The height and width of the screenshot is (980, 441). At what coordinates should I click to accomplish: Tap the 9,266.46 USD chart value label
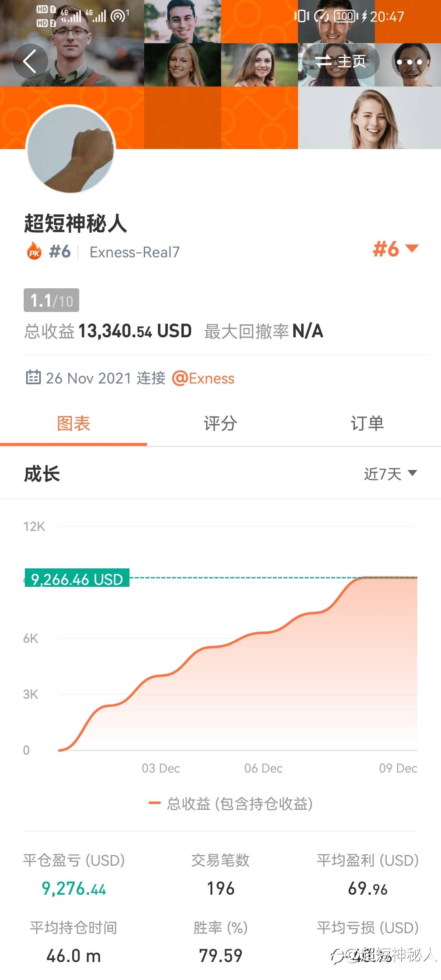point(77,579)
